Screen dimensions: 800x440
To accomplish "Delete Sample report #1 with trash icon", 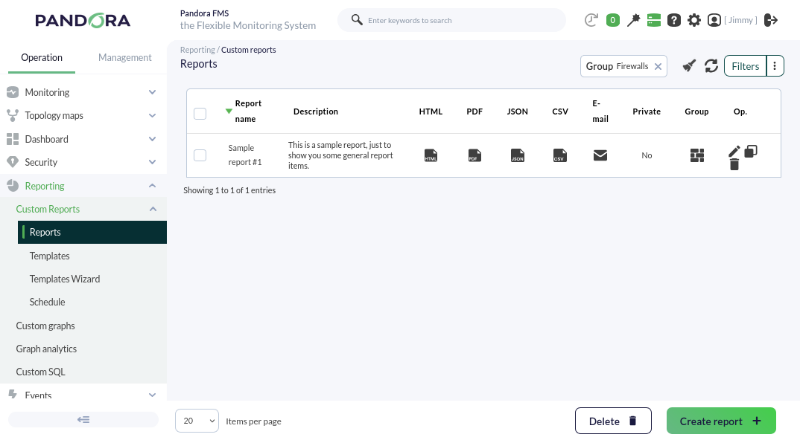I will (x=734, y=164).
